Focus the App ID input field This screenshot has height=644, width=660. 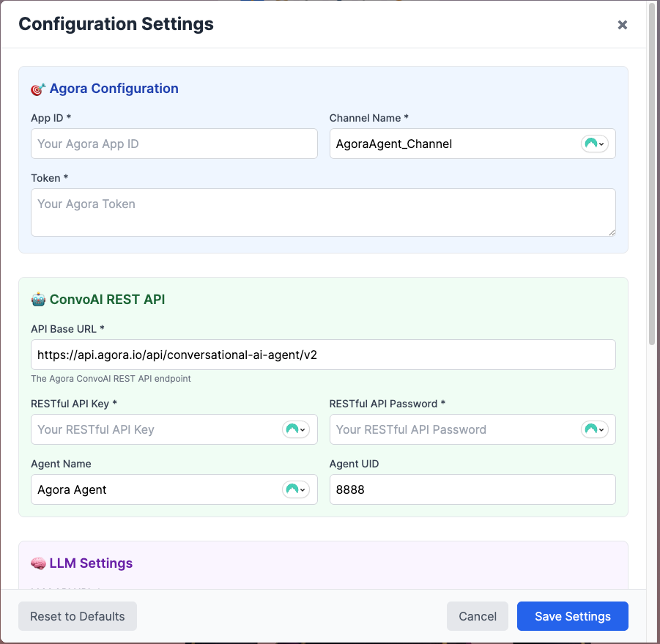[x=174, y=144]
